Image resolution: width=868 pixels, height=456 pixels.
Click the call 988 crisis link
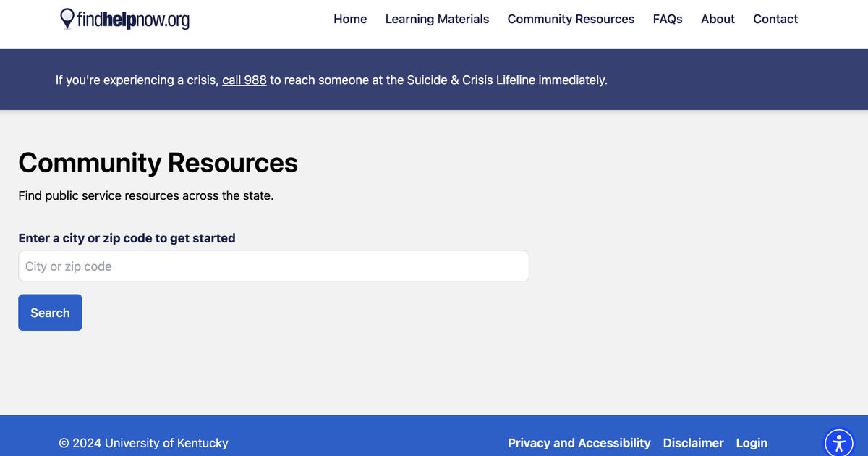click(244, 80)
